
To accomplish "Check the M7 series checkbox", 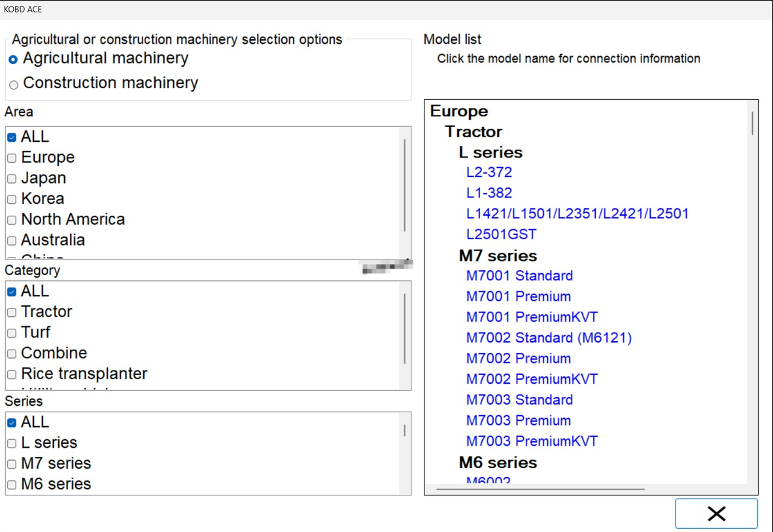I will click(x=12, y=465).
